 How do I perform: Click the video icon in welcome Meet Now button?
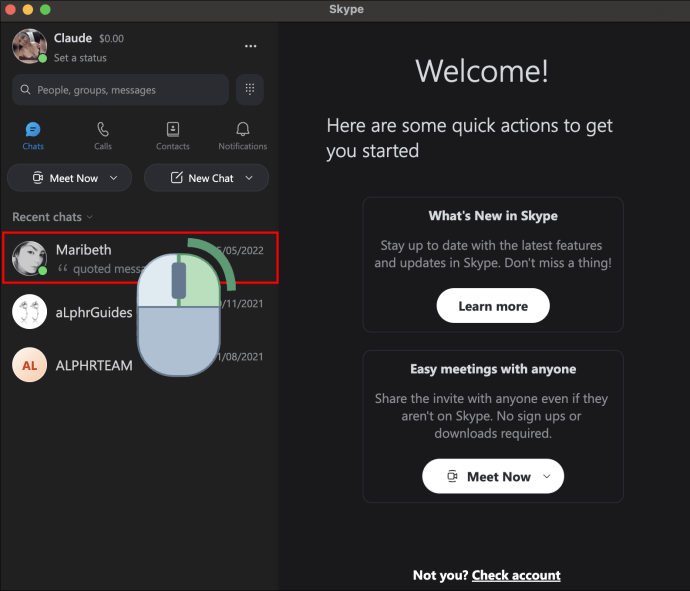[x=452, y=476]
